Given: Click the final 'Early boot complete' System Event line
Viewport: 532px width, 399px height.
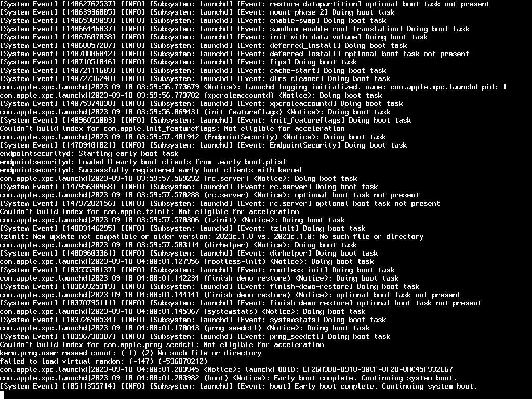Looking at the screenshot, I should point(238,386).
